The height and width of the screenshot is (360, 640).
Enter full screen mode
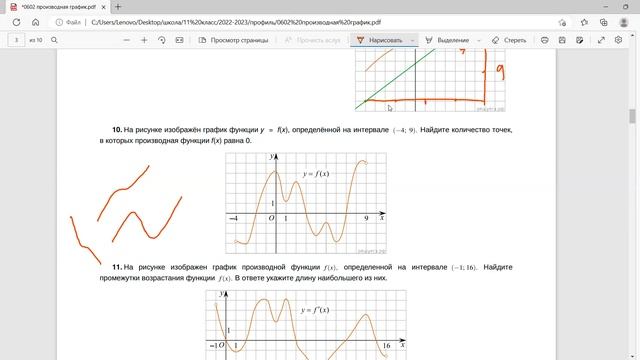[601, 40]
